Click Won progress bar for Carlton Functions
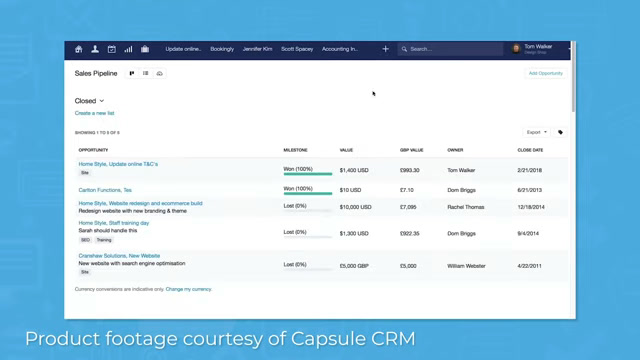This screenshot has height=360, width=640. (308, 193)
